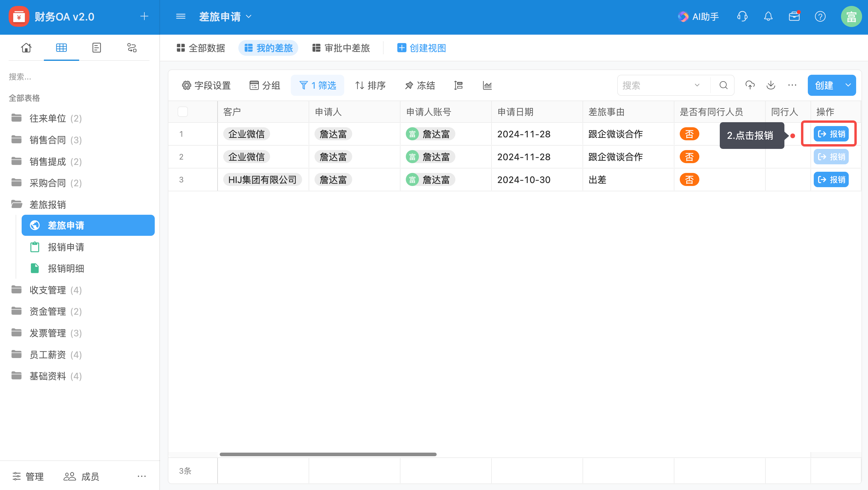Switch to 我的差旅 view
Screen dimensions: 868x490
pyautogui.click(x=268, y=48)
